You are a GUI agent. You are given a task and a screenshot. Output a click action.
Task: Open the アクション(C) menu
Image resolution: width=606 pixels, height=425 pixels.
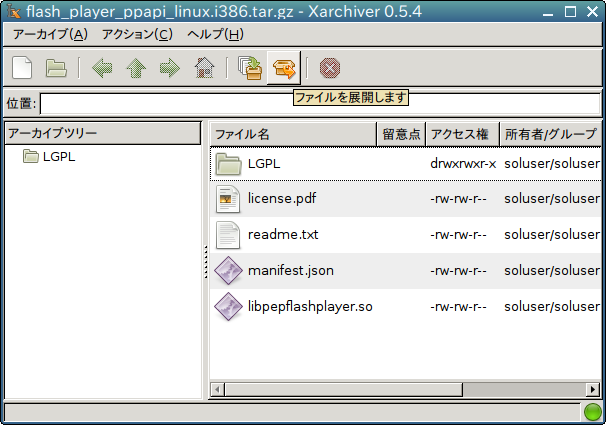(137, 34)
